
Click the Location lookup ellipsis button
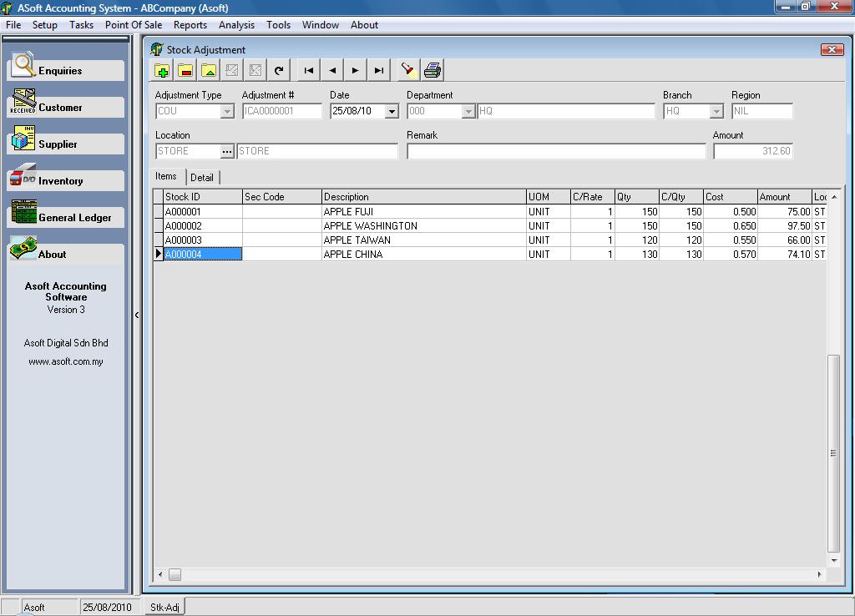pyautogui.click(x=227, y=151)
